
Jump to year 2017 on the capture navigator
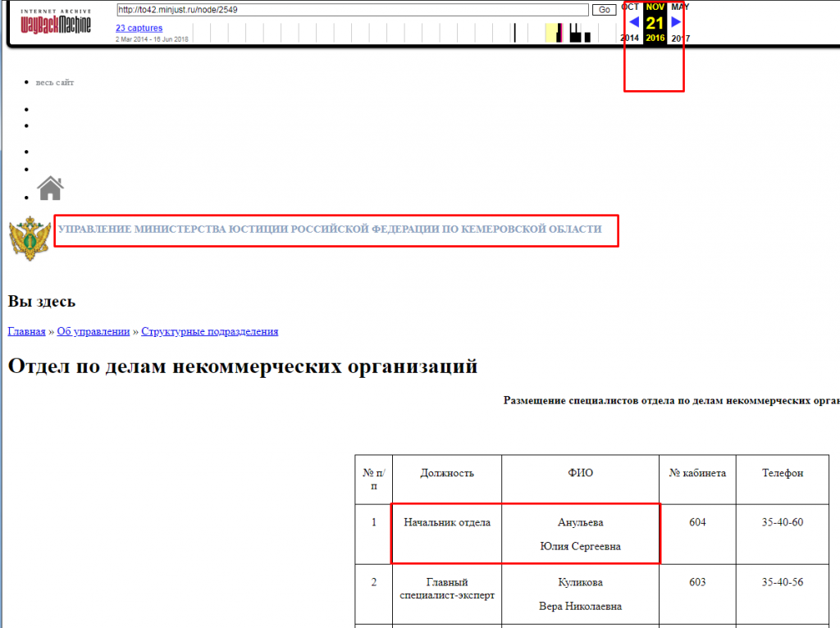click(x=679, y=38)
